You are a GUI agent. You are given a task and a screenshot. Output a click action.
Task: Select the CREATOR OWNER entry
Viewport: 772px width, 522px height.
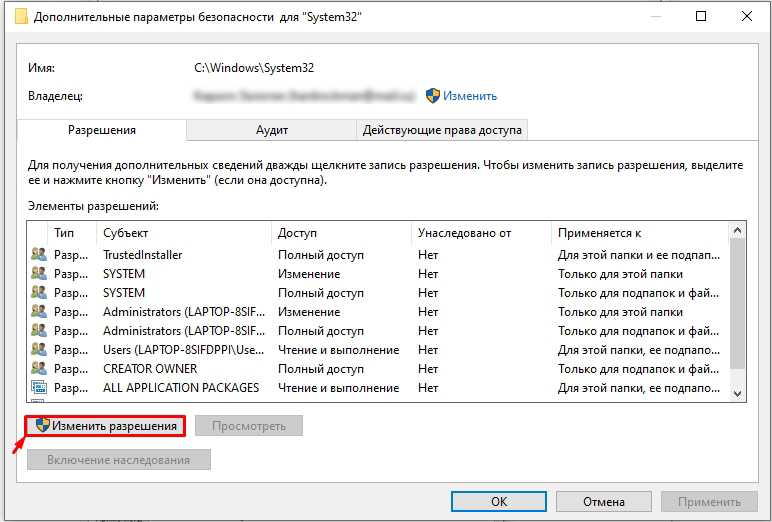[x=378, y=368]
